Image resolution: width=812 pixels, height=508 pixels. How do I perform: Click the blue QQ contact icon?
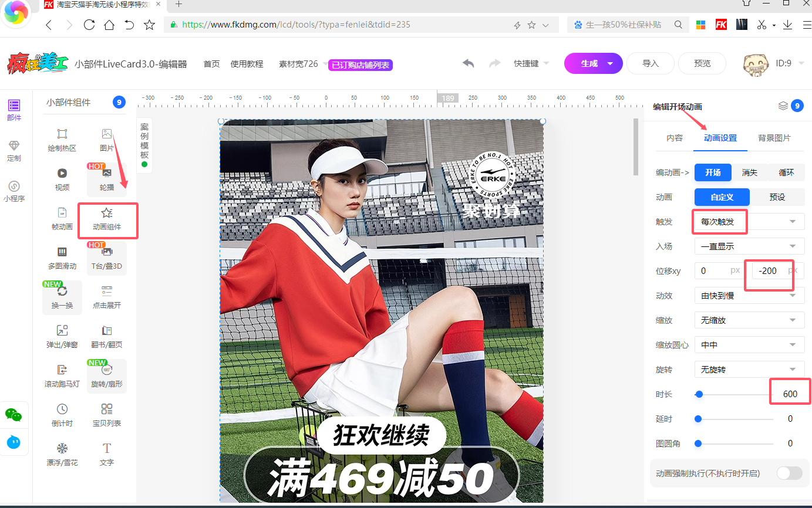14,442
